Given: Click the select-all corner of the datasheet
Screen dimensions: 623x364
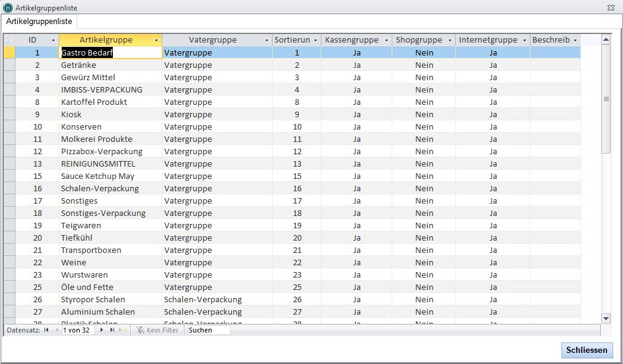Looking at the screenshot, I should (9, 40).
